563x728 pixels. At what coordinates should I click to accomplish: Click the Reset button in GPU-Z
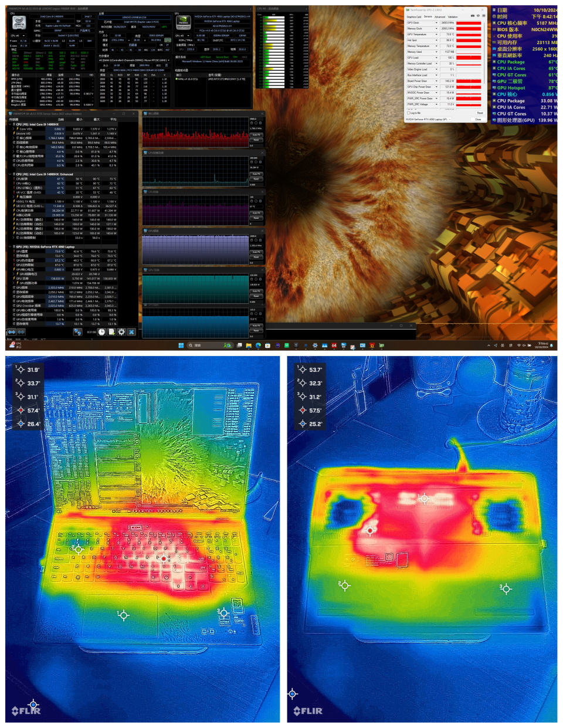coord(479,113)
